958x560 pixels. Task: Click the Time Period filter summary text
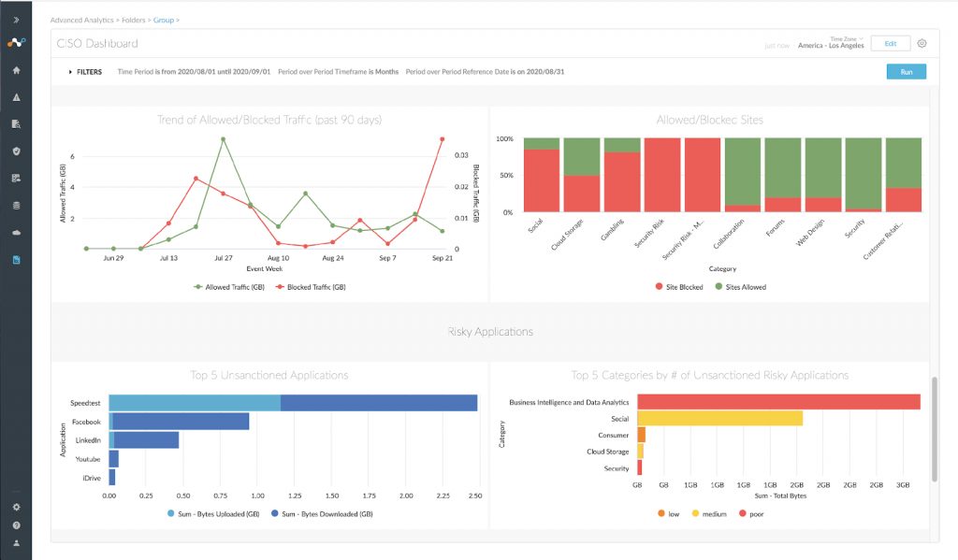click(194, 72)
